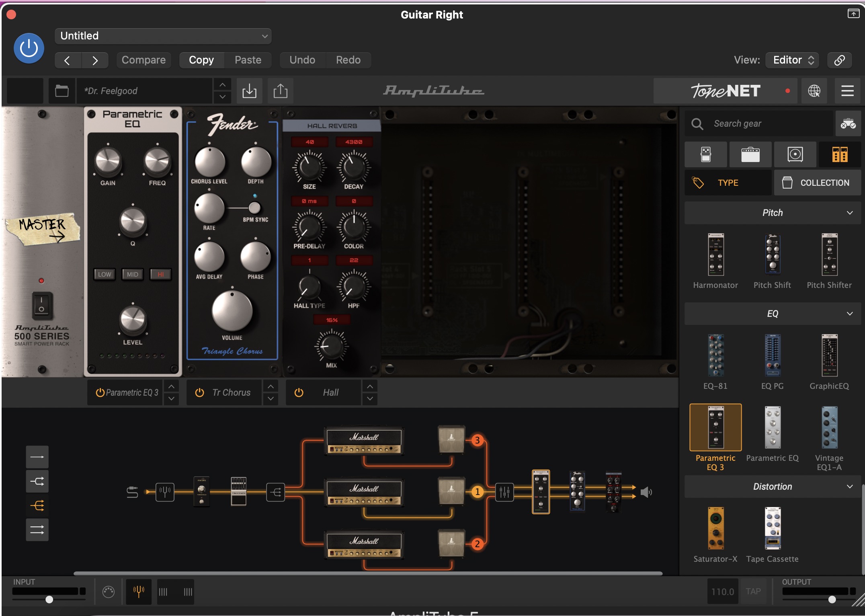The image size is (865, 616).
Task: Toggle power for Parametric EQ 3 slot
Action: pos(100,392)
